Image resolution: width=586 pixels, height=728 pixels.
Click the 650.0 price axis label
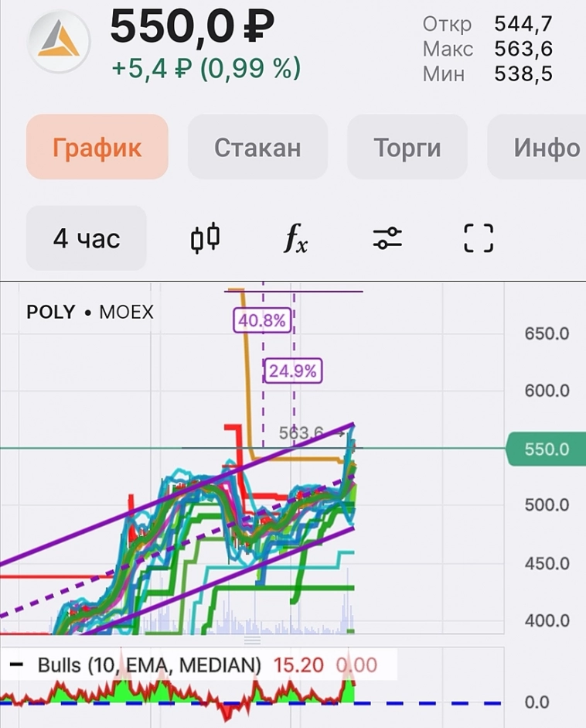pos(546,334)
